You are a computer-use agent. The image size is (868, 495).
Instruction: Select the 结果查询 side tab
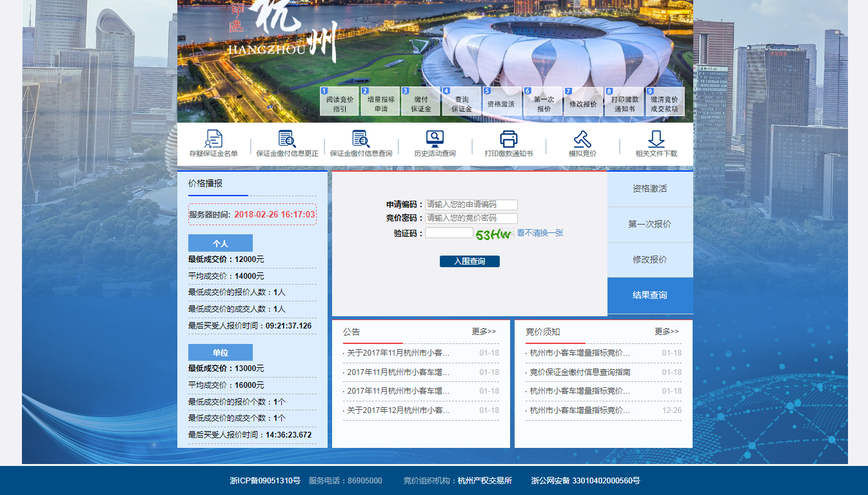tap(649, 296)
